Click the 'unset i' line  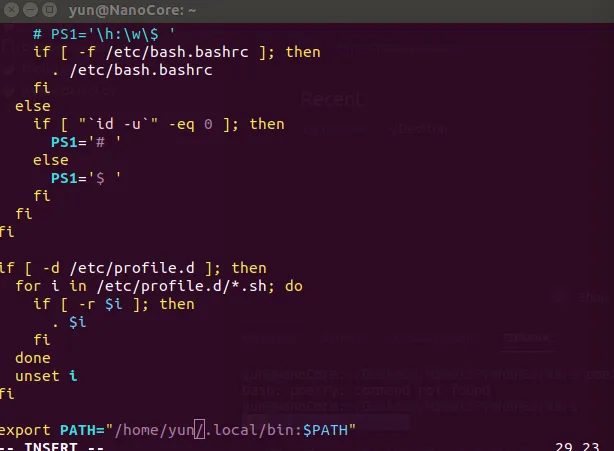(x=46, y=376)
